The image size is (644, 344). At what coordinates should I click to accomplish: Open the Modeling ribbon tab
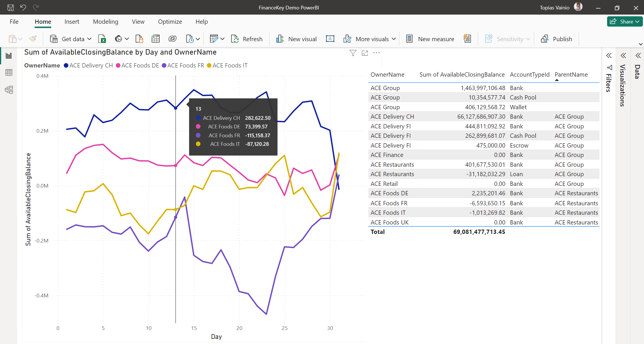106,22
